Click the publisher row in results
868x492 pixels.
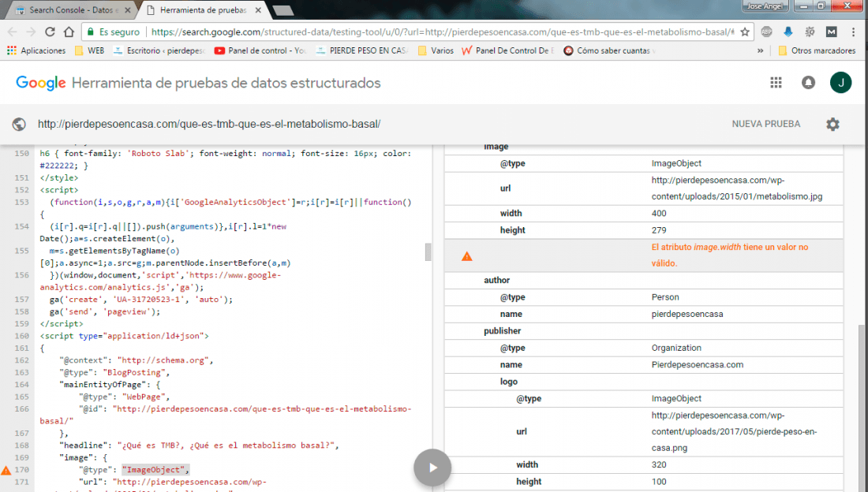tap(644, 331)
